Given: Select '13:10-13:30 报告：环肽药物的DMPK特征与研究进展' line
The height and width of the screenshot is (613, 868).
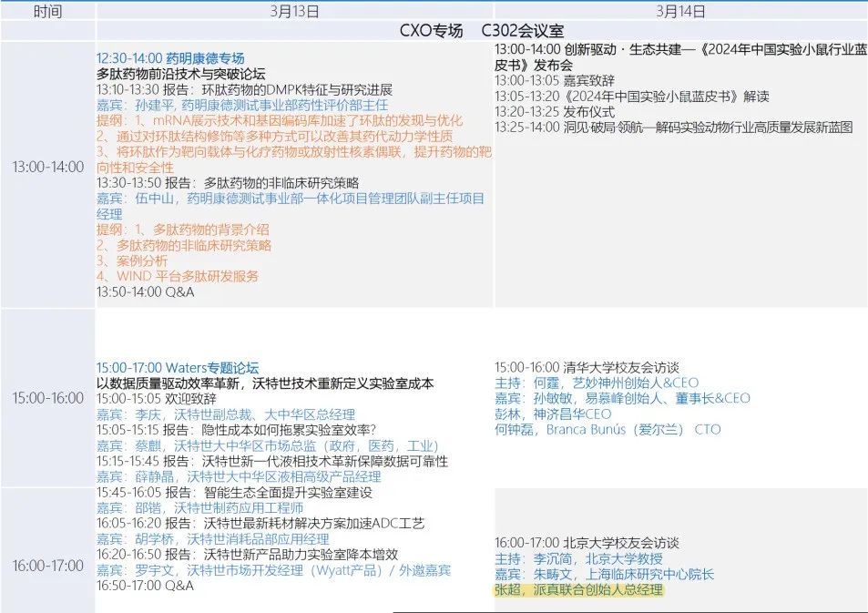Looking at the screenshot, I should 244,89.
